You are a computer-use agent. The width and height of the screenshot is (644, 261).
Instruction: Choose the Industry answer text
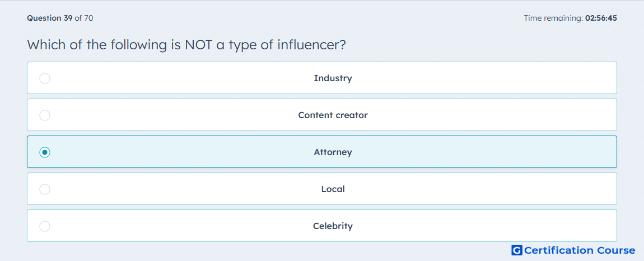tap(333, 78)
